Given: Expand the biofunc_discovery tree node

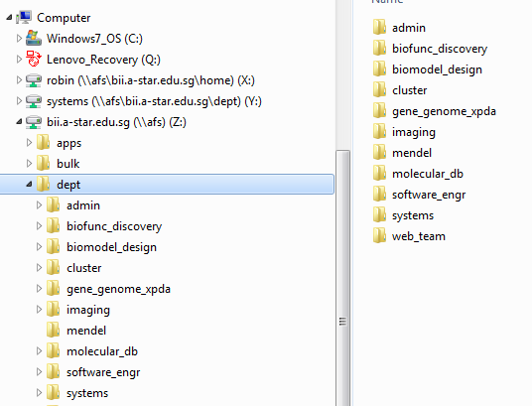Looking at the screenshot, I should point(39,225).
